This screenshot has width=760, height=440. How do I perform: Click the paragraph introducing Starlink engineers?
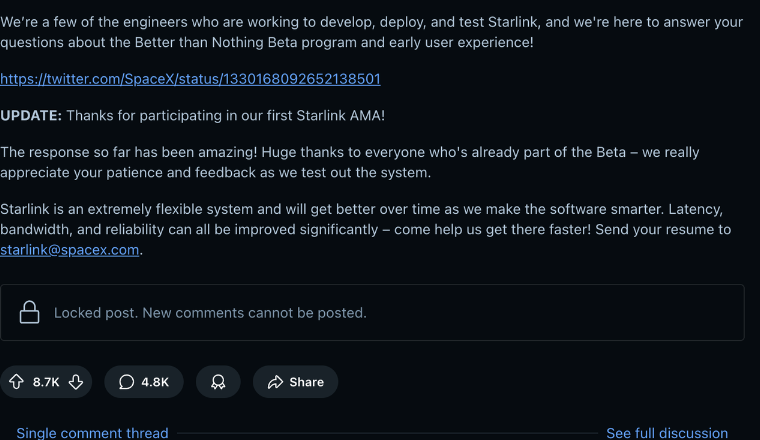pos(370,33)
